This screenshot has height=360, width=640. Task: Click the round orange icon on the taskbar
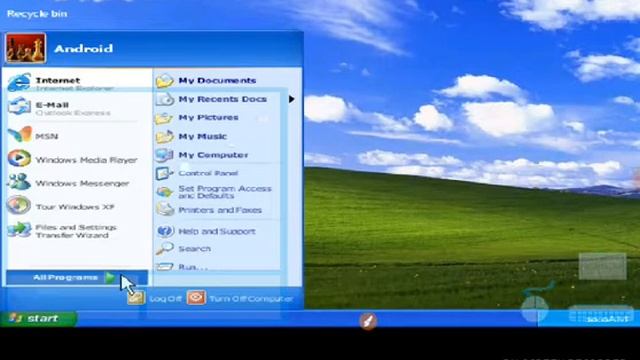click(368, 321)
